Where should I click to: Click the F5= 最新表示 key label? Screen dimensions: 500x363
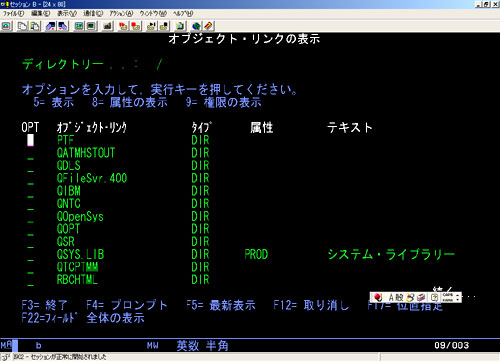[x=221, y=305]
